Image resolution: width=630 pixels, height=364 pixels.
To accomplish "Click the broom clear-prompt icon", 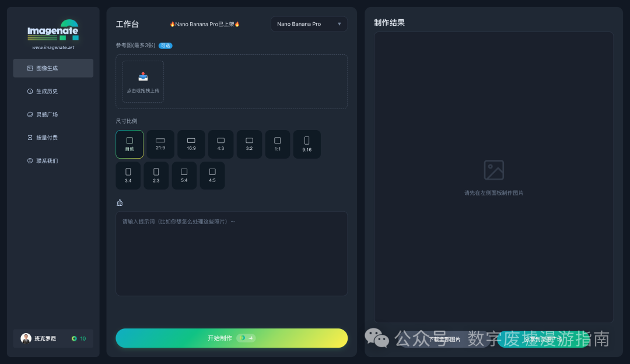I will click(x=120, y=203).
